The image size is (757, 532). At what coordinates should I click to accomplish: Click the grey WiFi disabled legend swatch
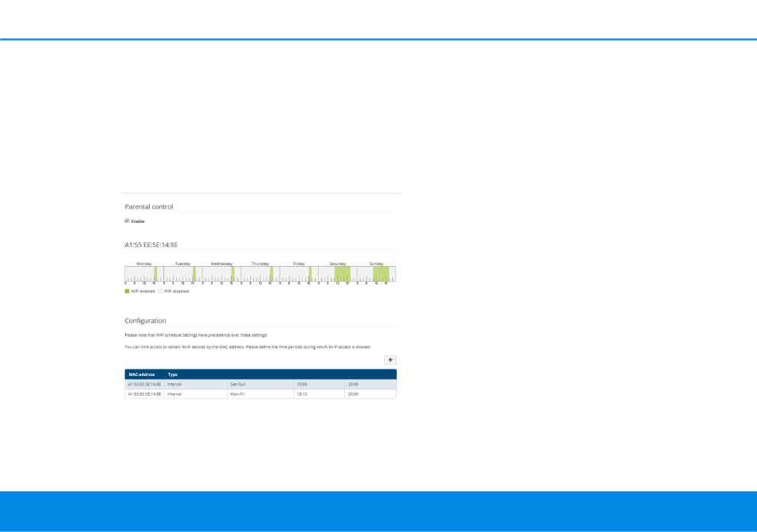[160, 291]
